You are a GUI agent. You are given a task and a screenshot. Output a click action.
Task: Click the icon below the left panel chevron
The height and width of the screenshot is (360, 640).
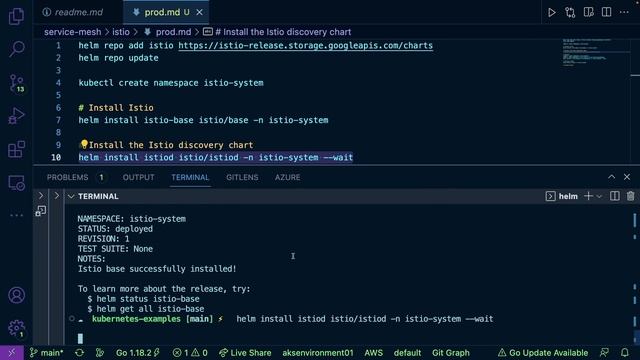40,211
